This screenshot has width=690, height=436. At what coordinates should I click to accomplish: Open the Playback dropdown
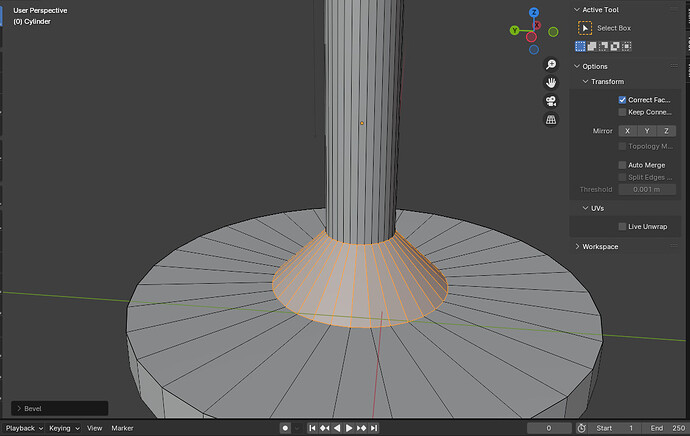pos(24,428)
